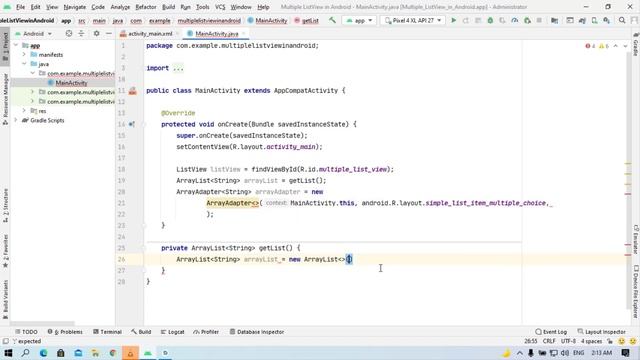Toggle the Structure side panel
This screenshot has height=360, width=640.
click(5, 206)
